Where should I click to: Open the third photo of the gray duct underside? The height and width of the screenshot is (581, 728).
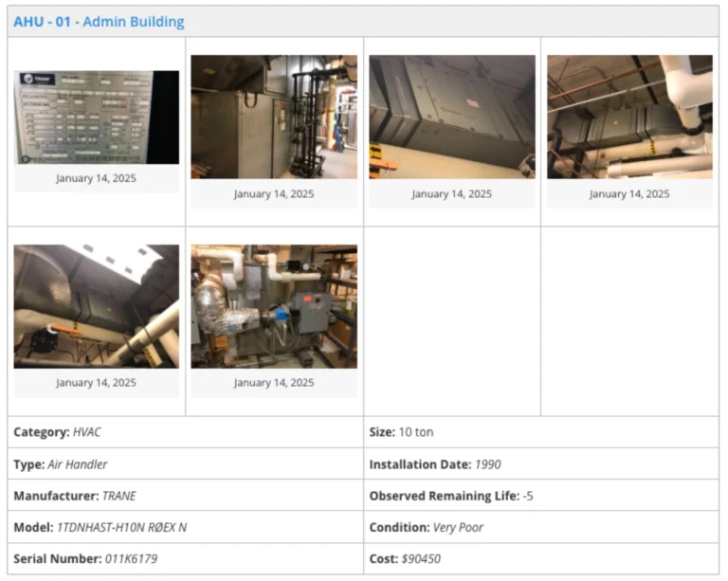[451, 117]
